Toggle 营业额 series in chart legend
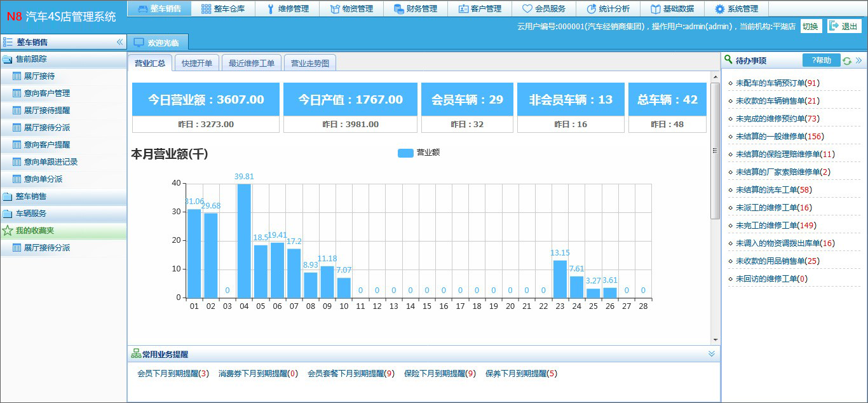Screen dimensions: 868x403 click(419, 153)
